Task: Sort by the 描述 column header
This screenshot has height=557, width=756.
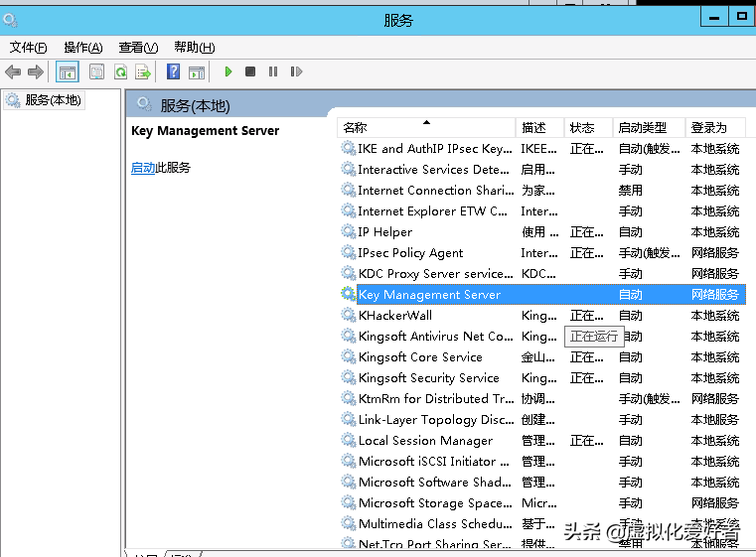Action: pos(539,128)
